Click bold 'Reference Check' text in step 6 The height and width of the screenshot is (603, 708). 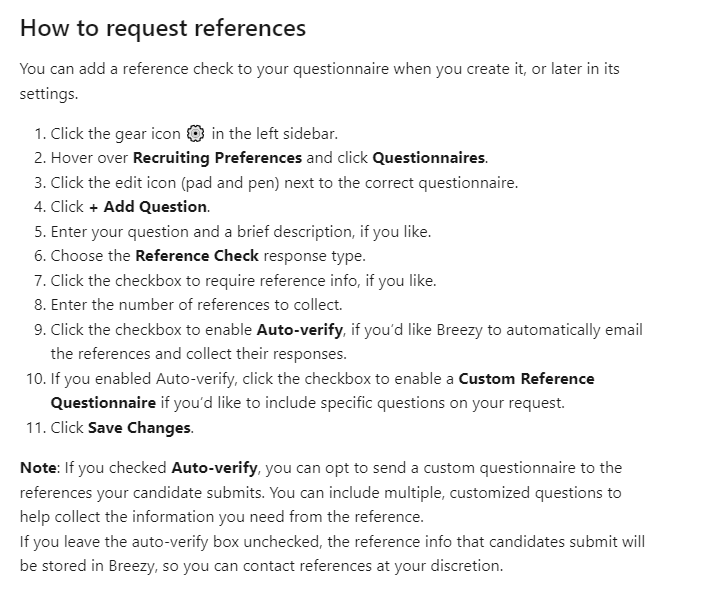(197, 256)
